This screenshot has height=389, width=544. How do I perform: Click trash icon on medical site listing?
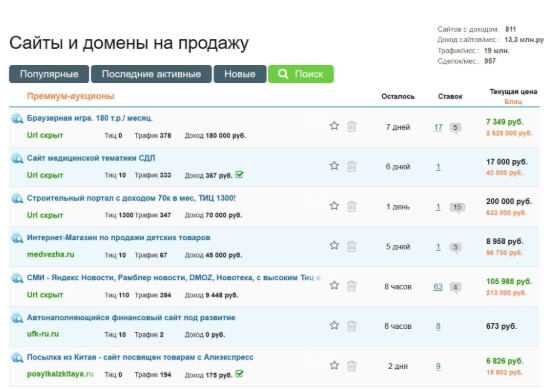coord(351,166)
